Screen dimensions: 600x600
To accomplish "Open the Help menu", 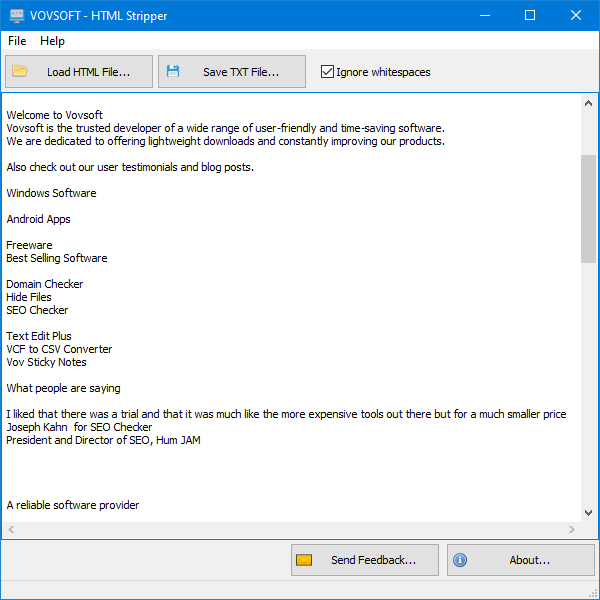I will coord(52,41).
